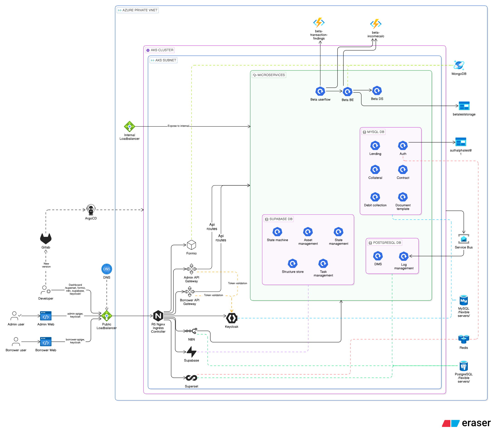Select the SUPABASE DB group title
Viewport: 493px width, 448px height.
(x=279, y=219)
